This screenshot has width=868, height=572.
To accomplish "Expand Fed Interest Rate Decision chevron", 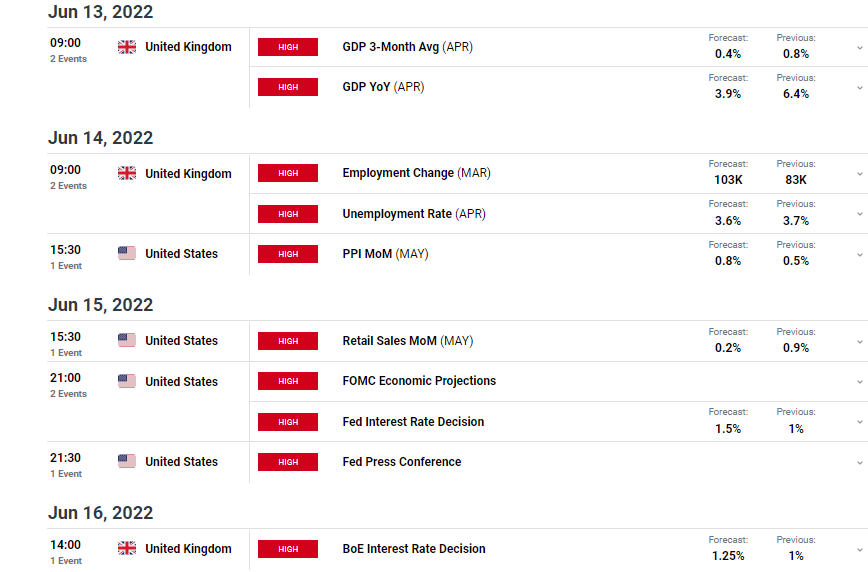I will point(860,422).
